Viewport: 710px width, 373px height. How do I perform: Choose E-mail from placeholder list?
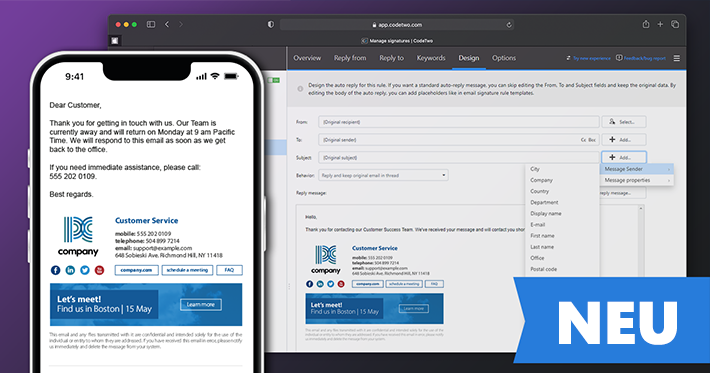tap(537, 225)
